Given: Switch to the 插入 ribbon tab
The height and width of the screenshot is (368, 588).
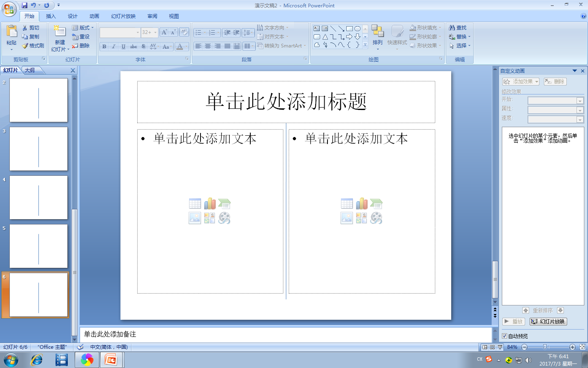Looking at the screenshot, I should [x=51, y=16].
